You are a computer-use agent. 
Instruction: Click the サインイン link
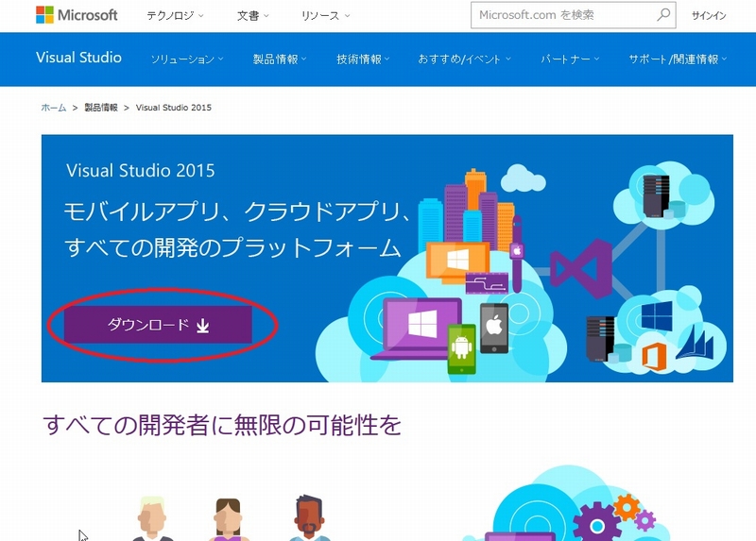pyautogui.click(x=708, y=15)
